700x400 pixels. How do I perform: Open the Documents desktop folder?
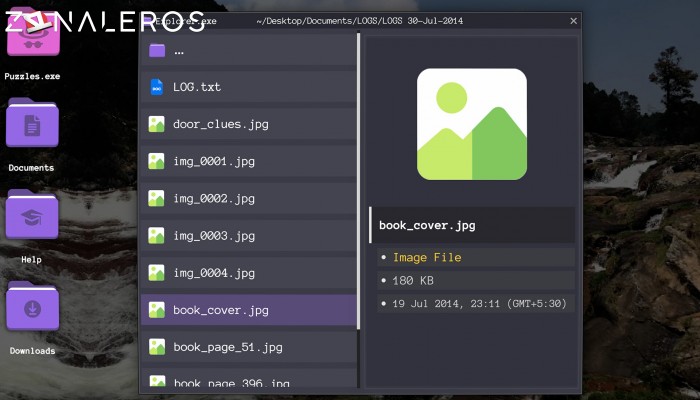tap(32, 126)
